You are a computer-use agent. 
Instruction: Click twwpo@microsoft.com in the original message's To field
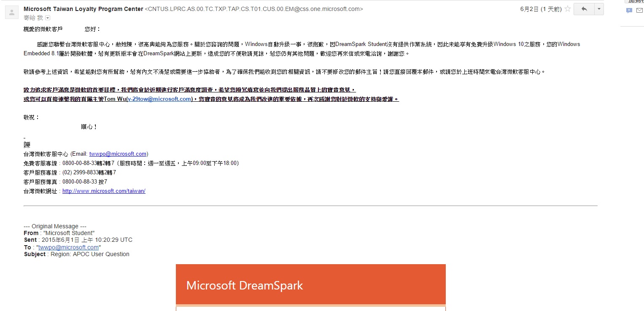coord(68,247)
